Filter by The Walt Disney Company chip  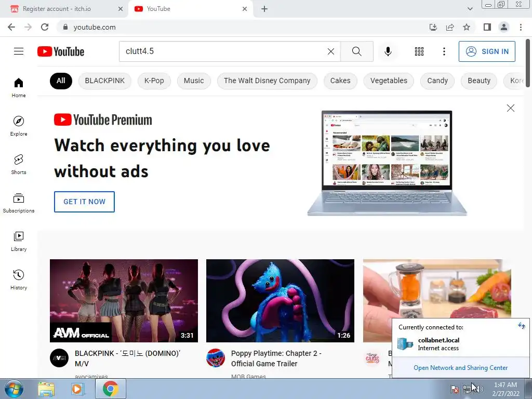pyautogui.click(x=267, y=81)
